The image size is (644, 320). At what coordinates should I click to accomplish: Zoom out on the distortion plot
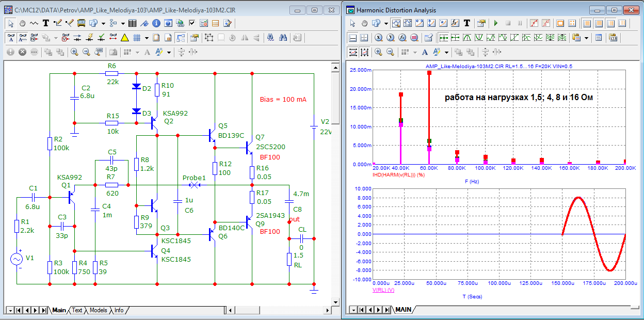[390, 52]
